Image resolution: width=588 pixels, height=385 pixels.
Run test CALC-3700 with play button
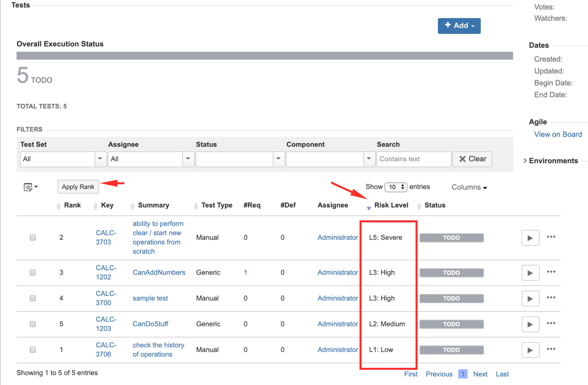pyautogui.click(x=530, y=298)
